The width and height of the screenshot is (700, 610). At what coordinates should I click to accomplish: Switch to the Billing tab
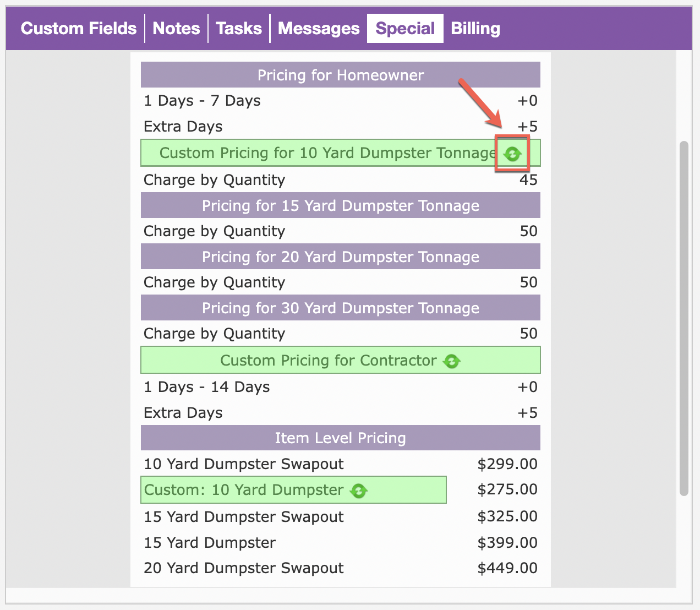pyautogui.click(x=475, y=29)
